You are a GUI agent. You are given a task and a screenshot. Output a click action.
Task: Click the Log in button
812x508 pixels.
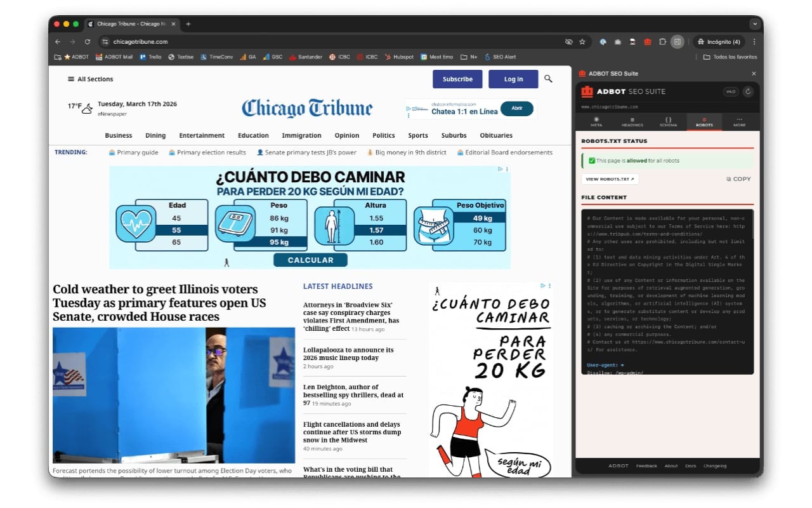click(x=513, y=79)
